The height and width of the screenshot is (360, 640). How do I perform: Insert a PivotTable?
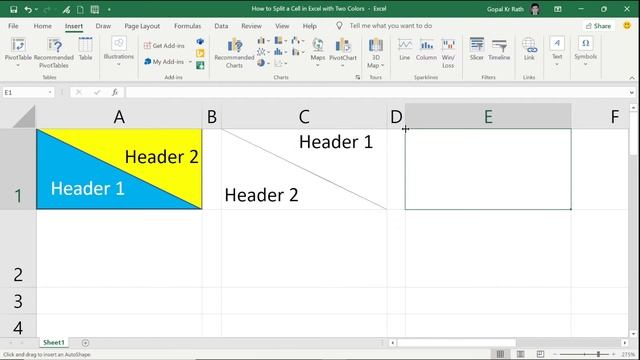point(18,51)
